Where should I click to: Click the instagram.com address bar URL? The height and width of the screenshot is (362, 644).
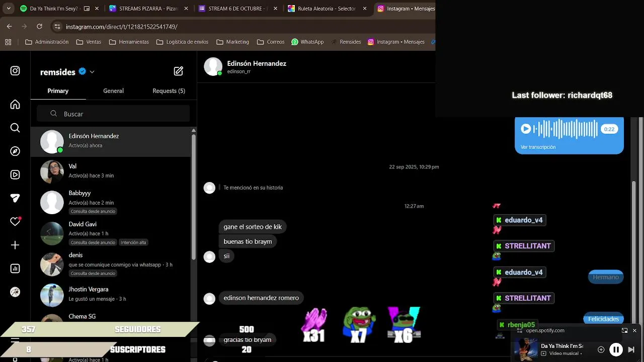point(122,27)
